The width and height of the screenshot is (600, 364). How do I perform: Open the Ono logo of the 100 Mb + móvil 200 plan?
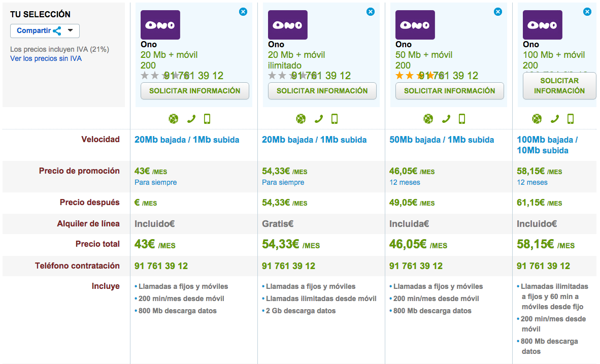pyautogui.click(x=543, y=25)
